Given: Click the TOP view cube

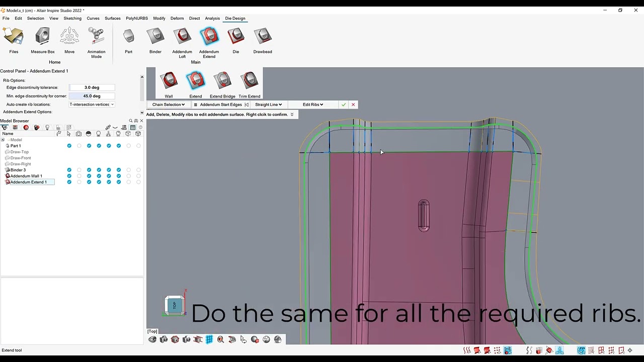Looking at the screenshot, I should (x=175, y=305).
